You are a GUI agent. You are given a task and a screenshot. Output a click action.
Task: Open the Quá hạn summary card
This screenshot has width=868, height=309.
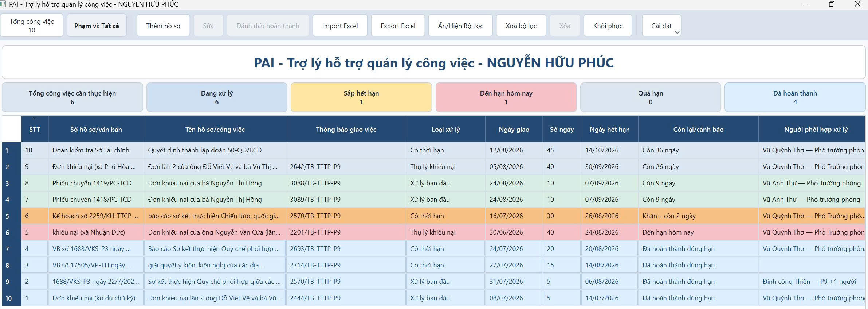[x=651, y=97]
